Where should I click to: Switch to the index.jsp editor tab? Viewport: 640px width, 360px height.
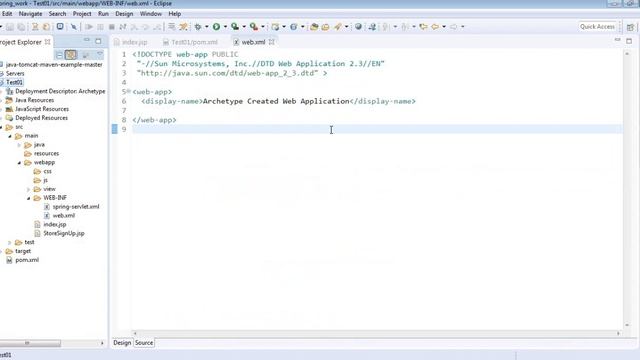[x=131, y=42]
